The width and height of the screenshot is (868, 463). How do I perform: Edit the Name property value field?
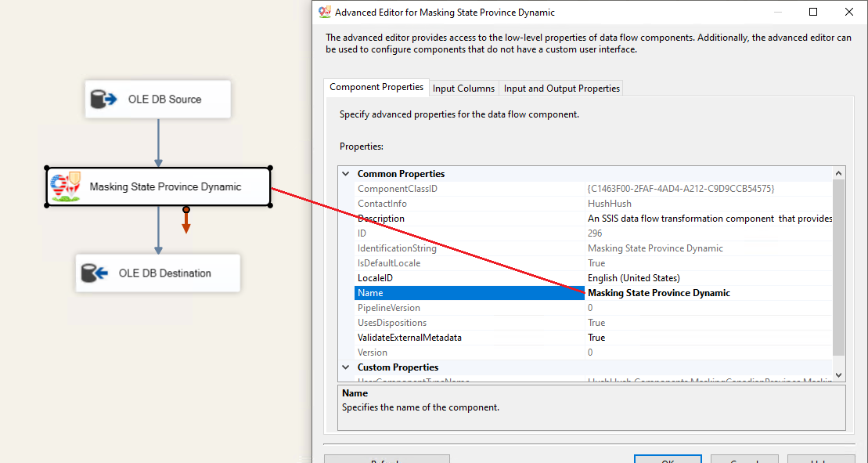click(704, 293)
